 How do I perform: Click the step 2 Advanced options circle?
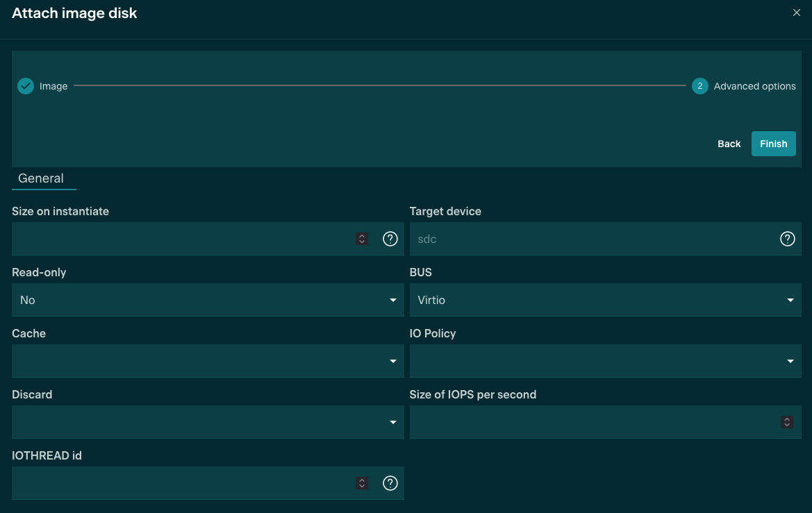click(699, 86)
